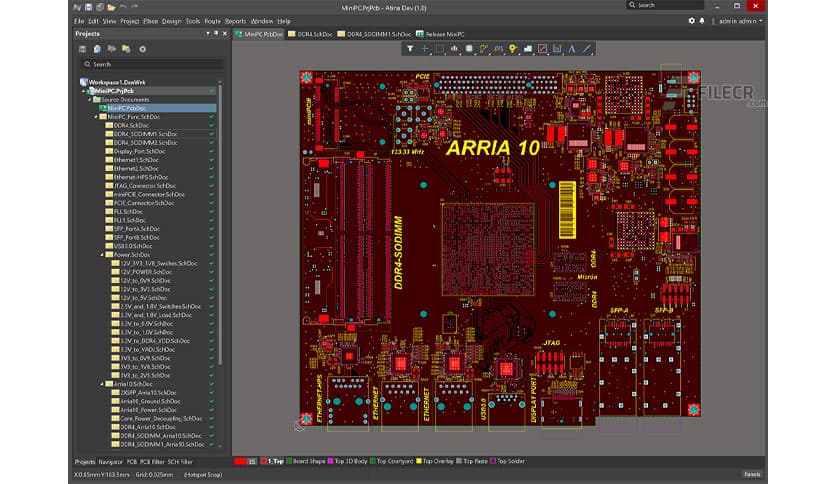Select the Align objects tool in the active bar

click(x=454, y=49)
